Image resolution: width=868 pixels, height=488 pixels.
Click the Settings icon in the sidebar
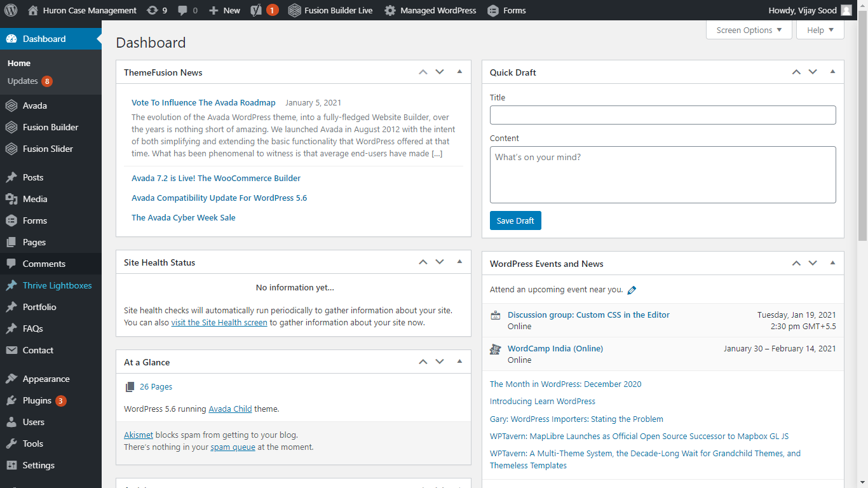(11, 465)
